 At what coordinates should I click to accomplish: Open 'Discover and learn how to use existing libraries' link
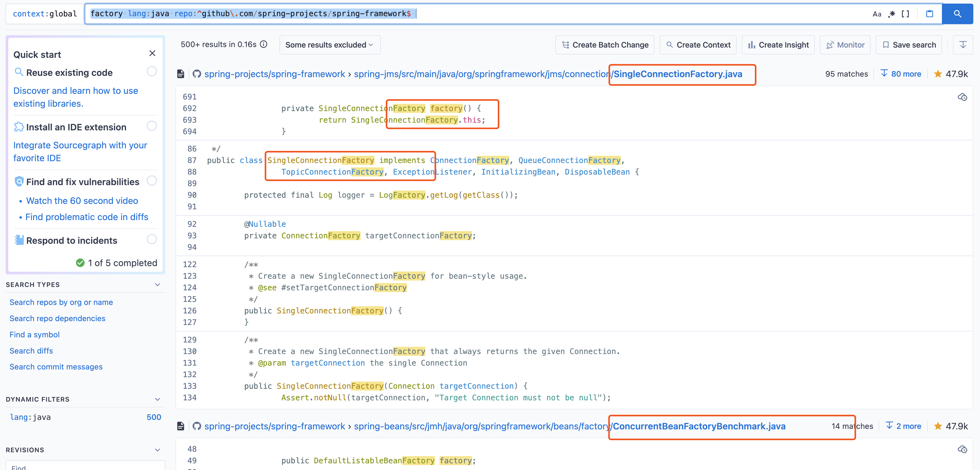pos(76,97)
